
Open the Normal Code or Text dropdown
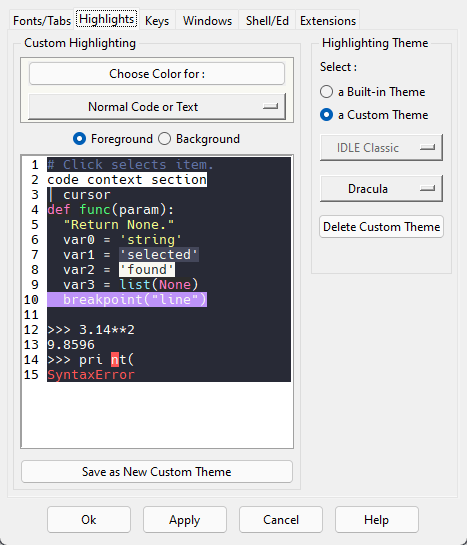tap(157, 106)
